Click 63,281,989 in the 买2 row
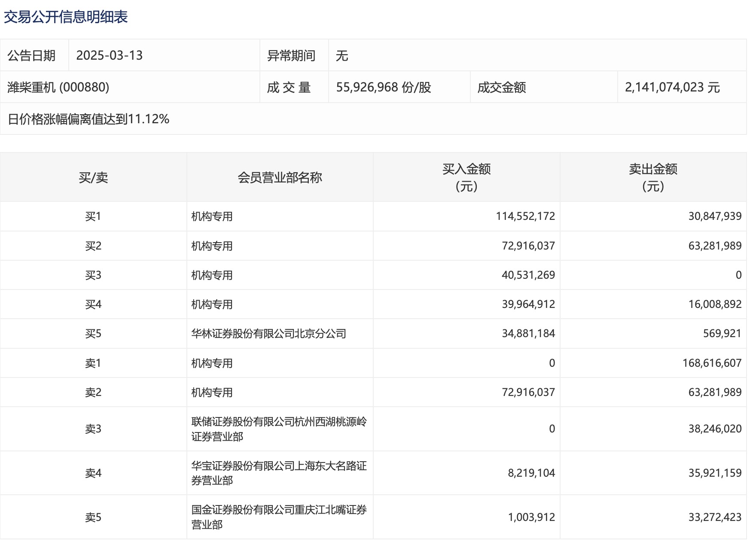This screenshot has height=548, width=756. coord(715,246)
